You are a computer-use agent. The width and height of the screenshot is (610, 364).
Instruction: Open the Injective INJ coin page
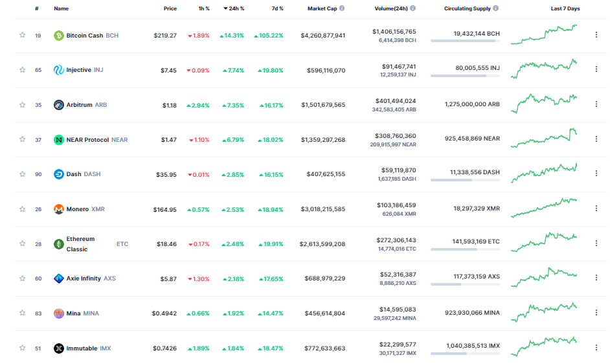coord(84,70)
